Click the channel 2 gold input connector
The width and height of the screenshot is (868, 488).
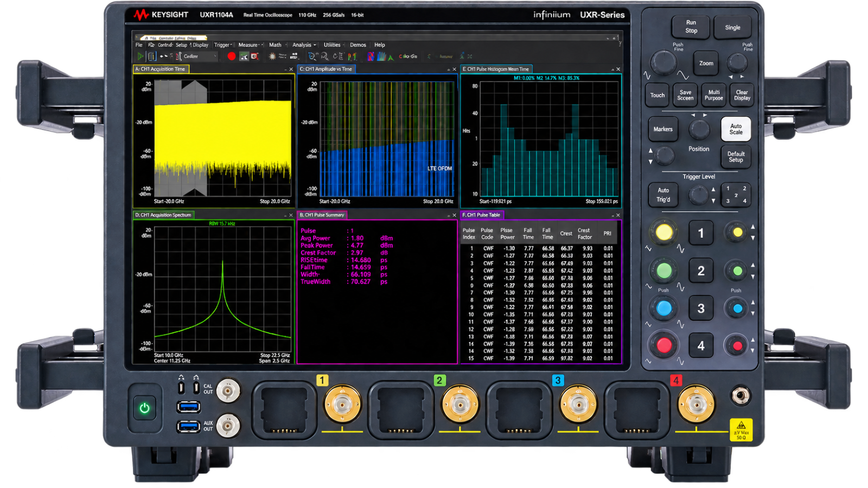click(460, 404)
